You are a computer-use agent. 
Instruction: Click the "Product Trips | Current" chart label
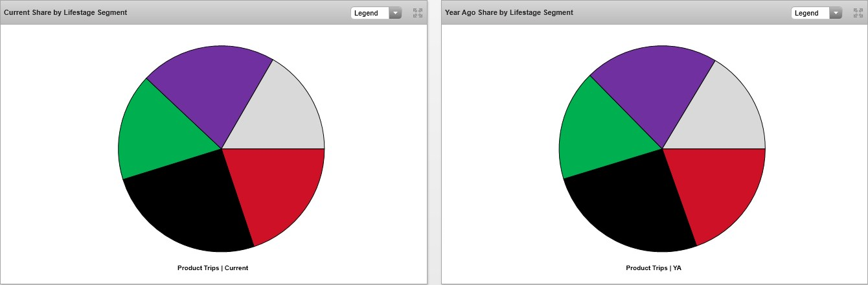tap(212, 268)
